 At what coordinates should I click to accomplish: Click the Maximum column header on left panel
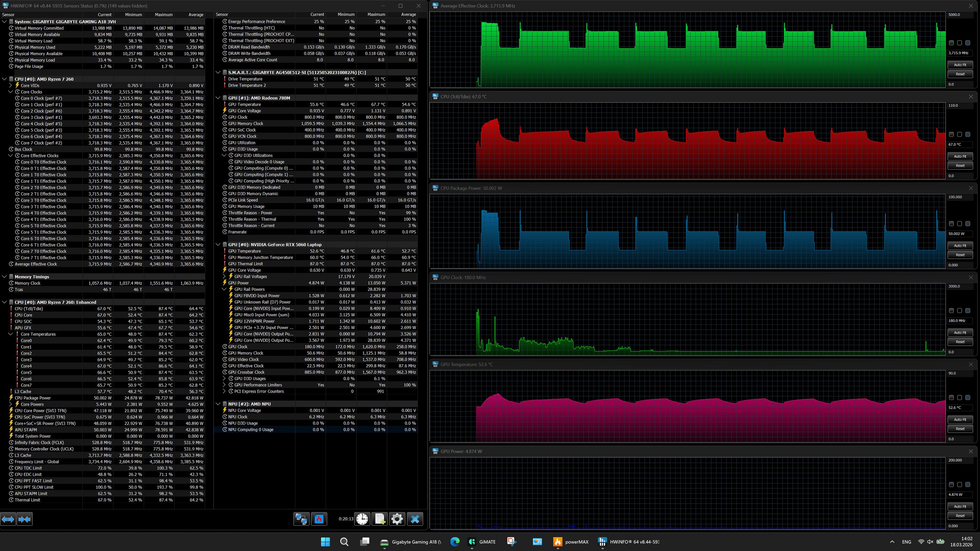point(164,15)
